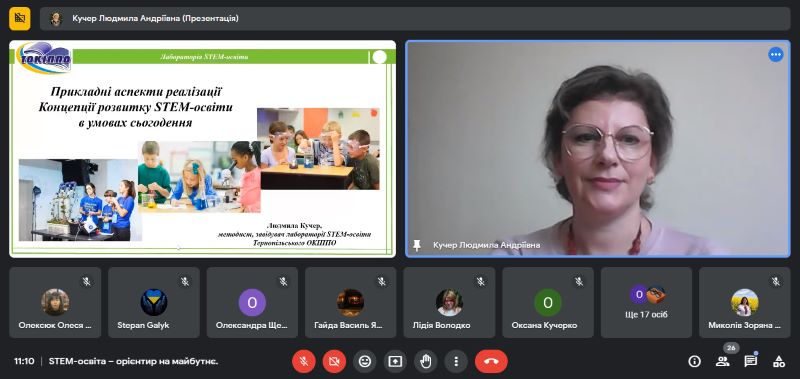
Task: Click the 11:10 clock text
Action: [24, 362]
